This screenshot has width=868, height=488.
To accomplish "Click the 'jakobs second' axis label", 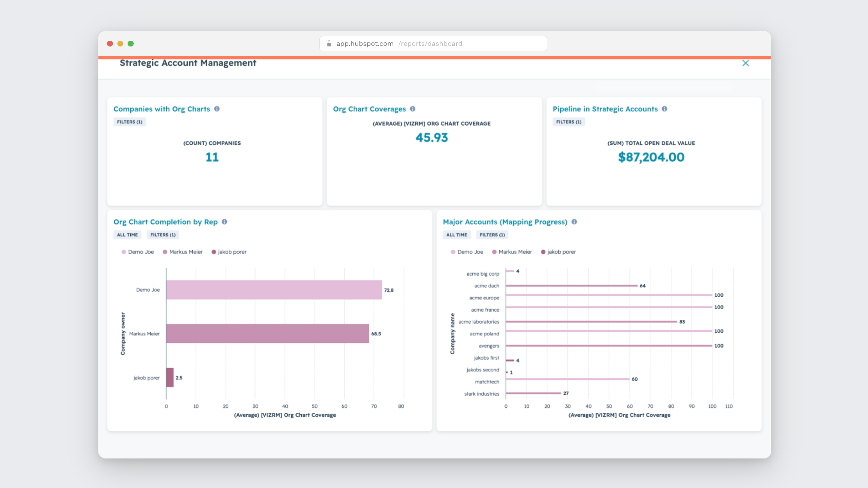I will 483,370.
